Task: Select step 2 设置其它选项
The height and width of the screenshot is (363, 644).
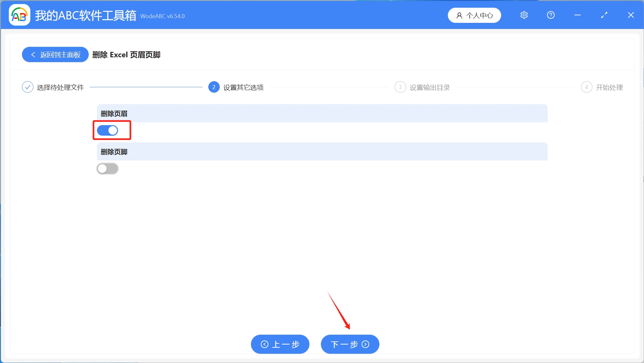Action: pyautogui.click(x=214, y=87)
